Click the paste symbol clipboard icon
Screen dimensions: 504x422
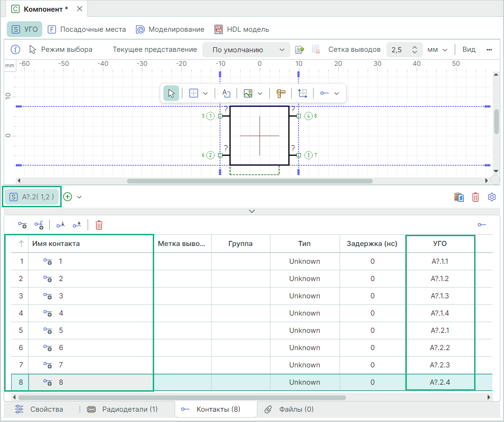[x=459, y=197]
